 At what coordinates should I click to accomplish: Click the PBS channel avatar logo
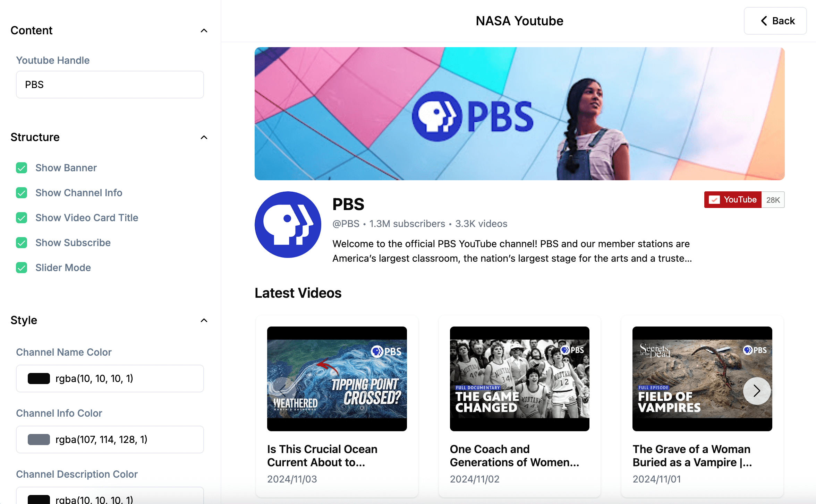(288, 225)
